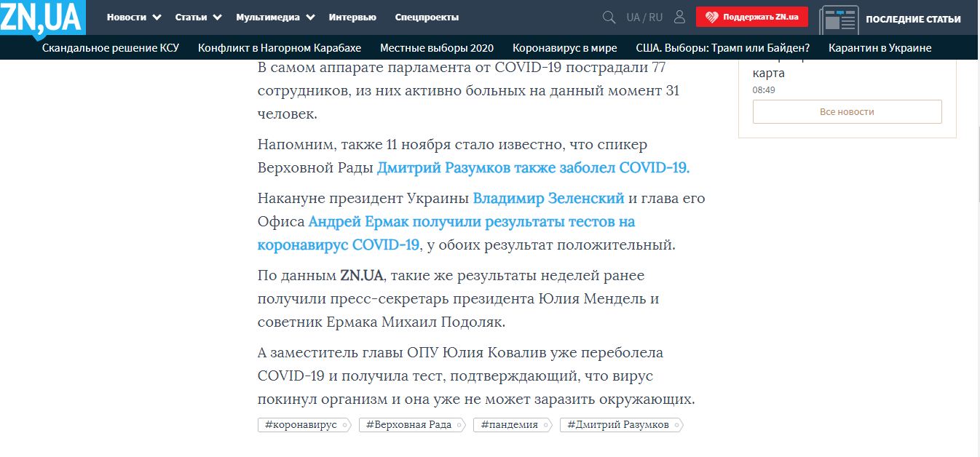Select the #Верховная Рада tag

point(409,425)
